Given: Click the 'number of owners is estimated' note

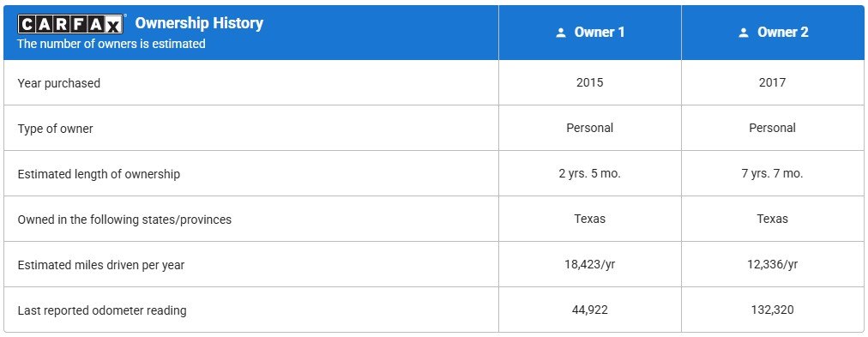Looking at the screenshot, I should click(x=112, y=44).
